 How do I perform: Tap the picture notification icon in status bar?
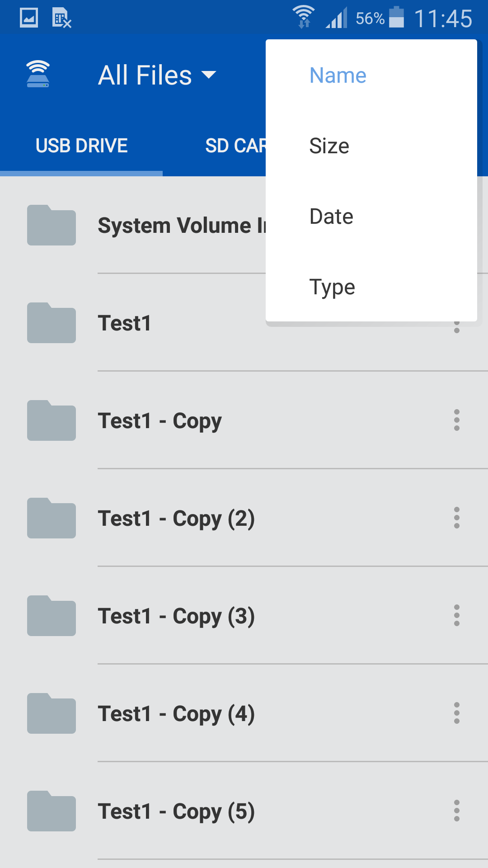(x=29, y=19)
